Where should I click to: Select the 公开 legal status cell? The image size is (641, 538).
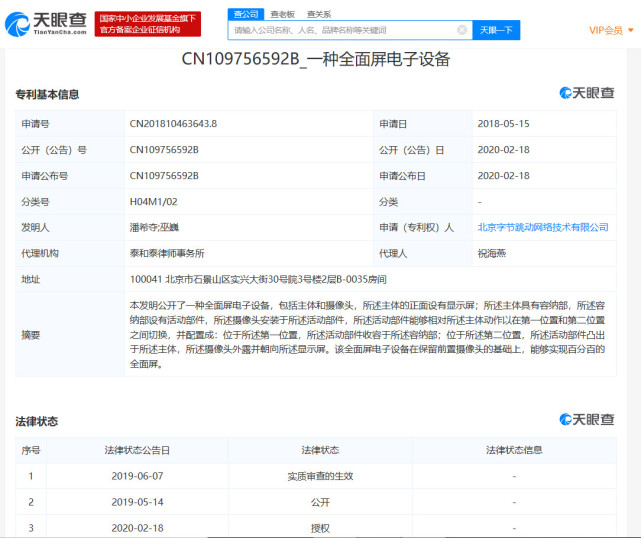coord(320,502)
